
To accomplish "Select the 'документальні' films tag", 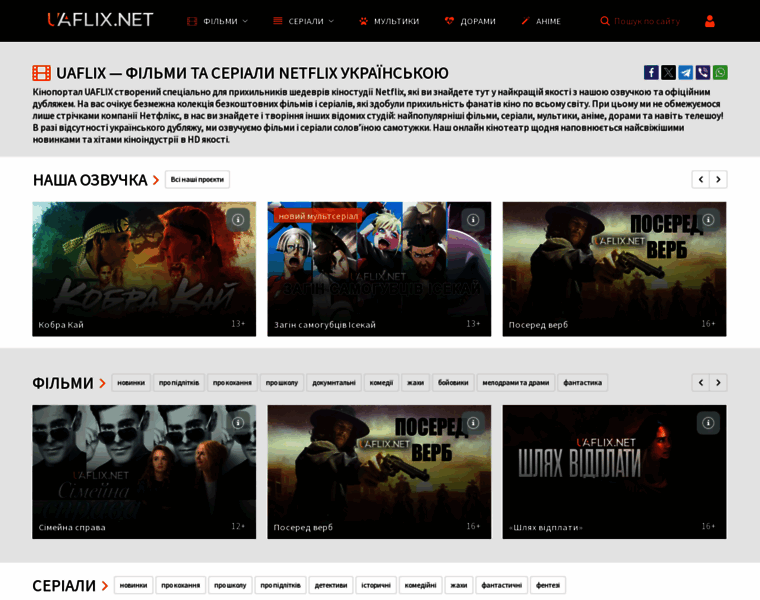I will [x=333, y=382].
